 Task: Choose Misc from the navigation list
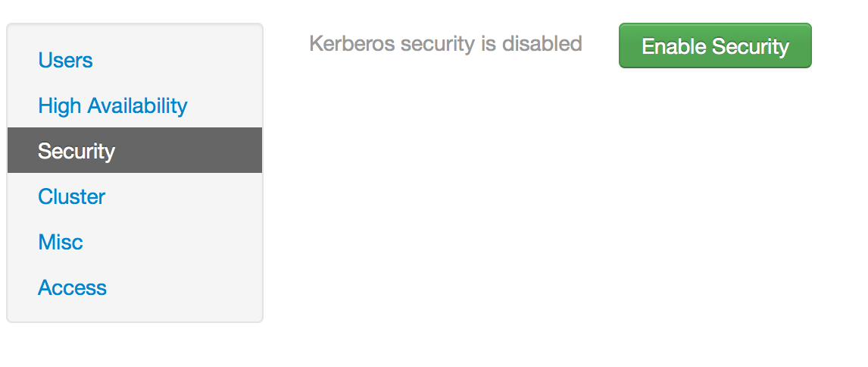(x=61, y=242)
